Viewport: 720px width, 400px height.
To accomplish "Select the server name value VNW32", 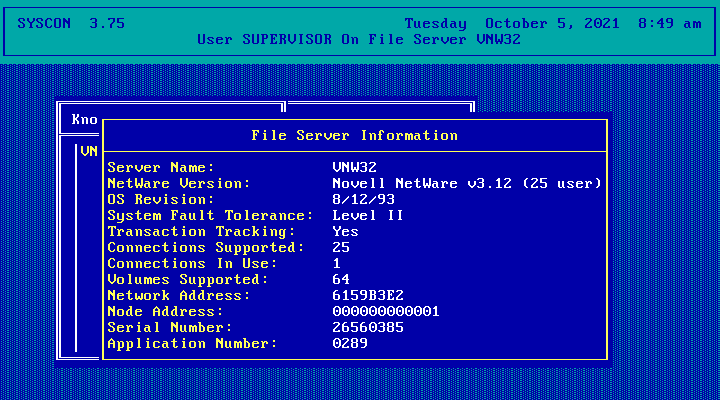I will [354, 167].
